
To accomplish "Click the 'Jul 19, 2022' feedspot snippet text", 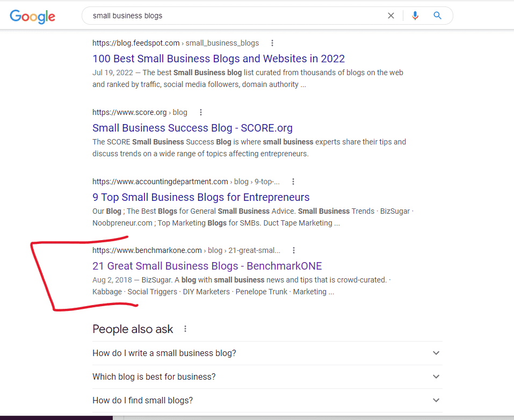I will click(248, 78).
